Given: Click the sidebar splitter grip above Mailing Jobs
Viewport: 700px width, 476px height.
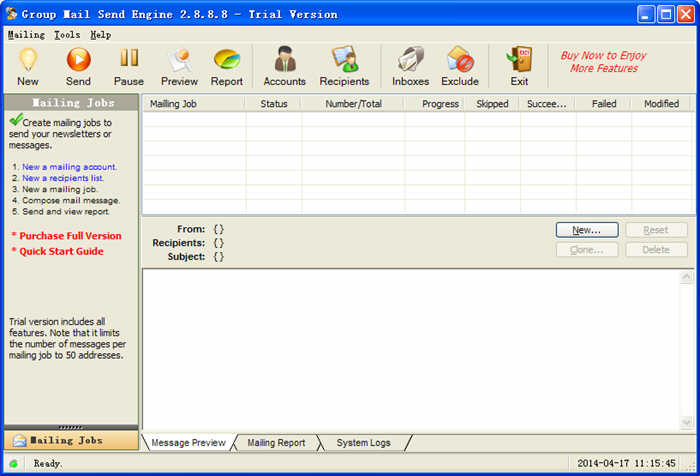Looking at the screenshot, I should pyautogui.click(x=71, y=427).
